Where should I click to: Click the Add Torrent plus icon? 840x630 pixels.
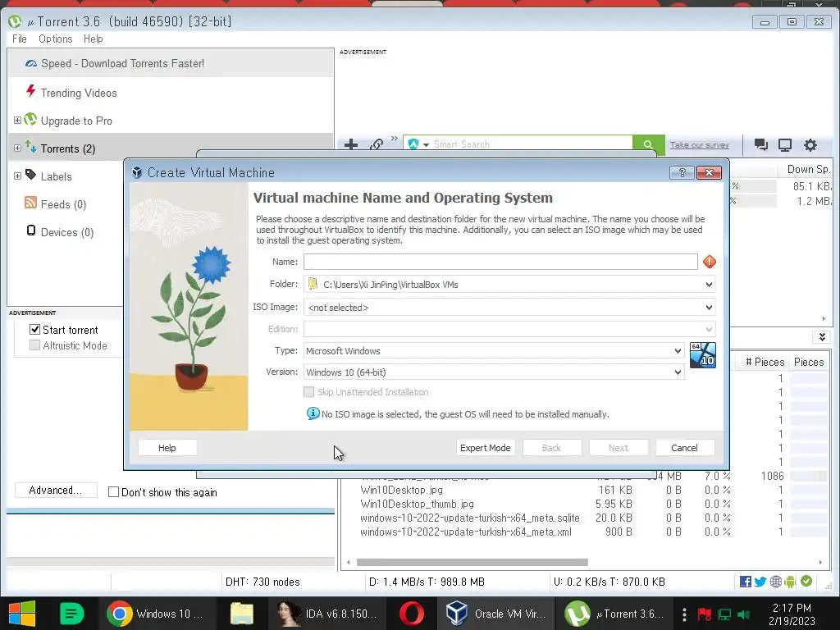pyautogui.click(x=351, y=144)
